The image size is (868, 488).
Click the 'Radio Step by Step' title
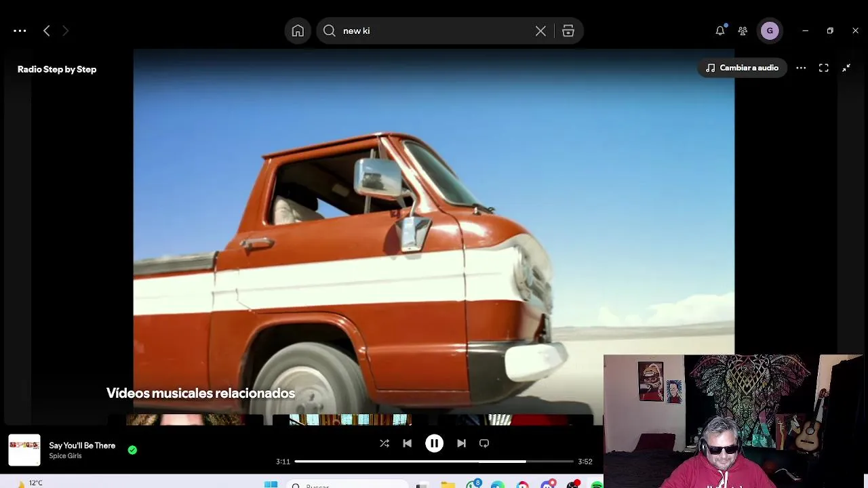[x=57, y=69]
